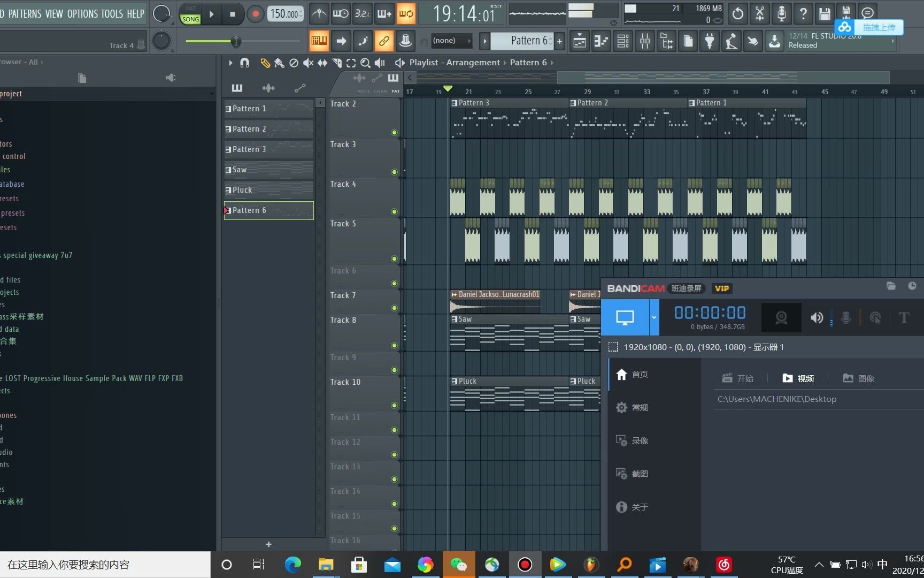
Task: Toggle PAT/SONG mode switch
Action: coord(190,14)
